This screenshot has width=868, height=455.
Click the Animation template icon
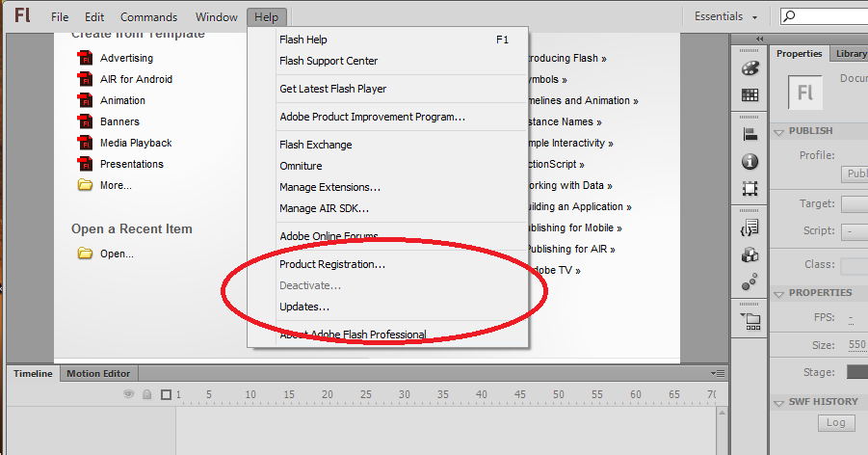[x=85, y=100]
